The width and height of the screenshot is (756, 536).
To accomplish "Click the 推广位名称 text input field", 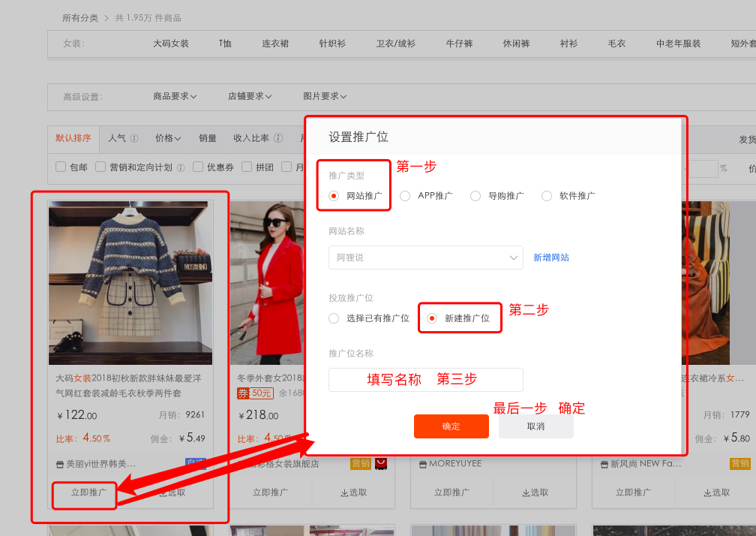I will (425, 380).
